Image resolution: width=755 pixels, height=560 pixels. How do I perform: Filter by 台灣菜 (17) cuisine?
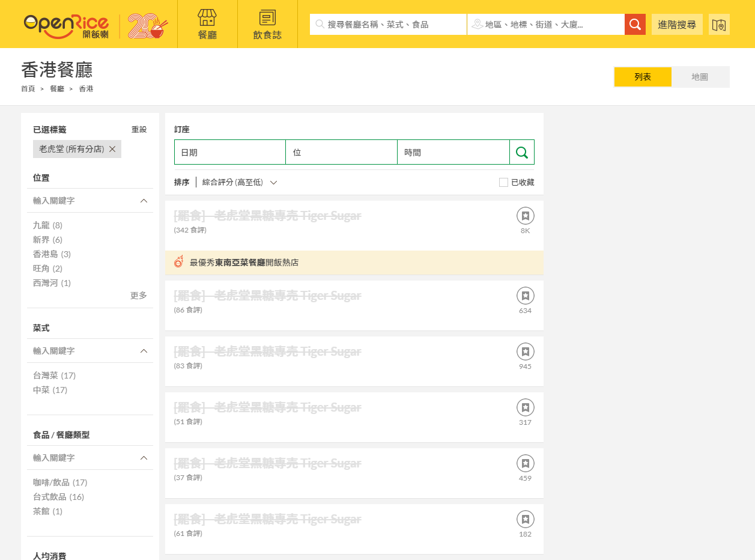(54, 376)
